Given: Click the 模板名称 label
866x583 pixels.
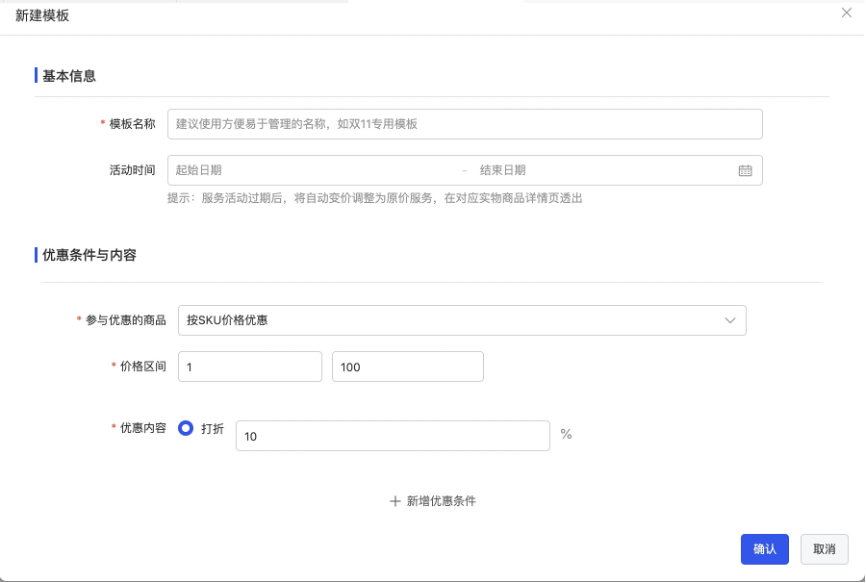Looking at the screenshot, I should (132, 124).
